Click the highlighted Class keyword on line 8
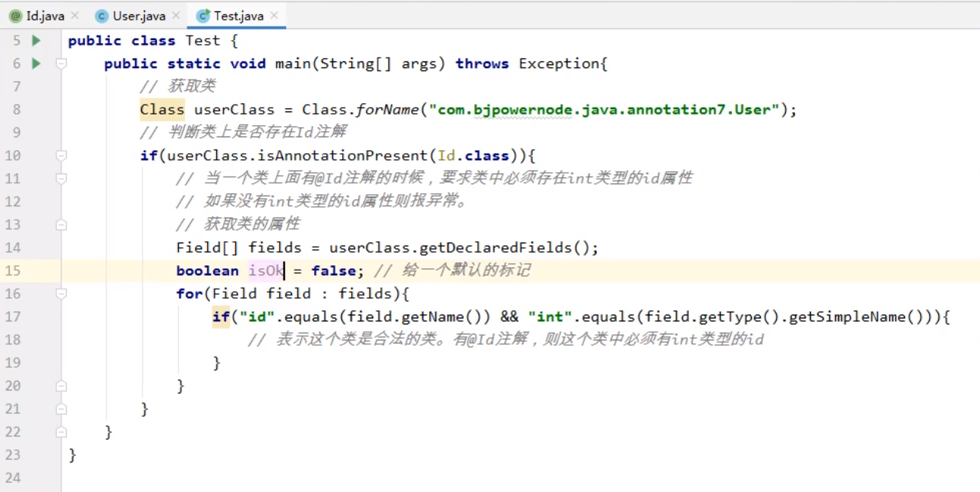Image resolution: width=980 pixels, height=492 pixels. pyautogui.click(x=162, y=110)
